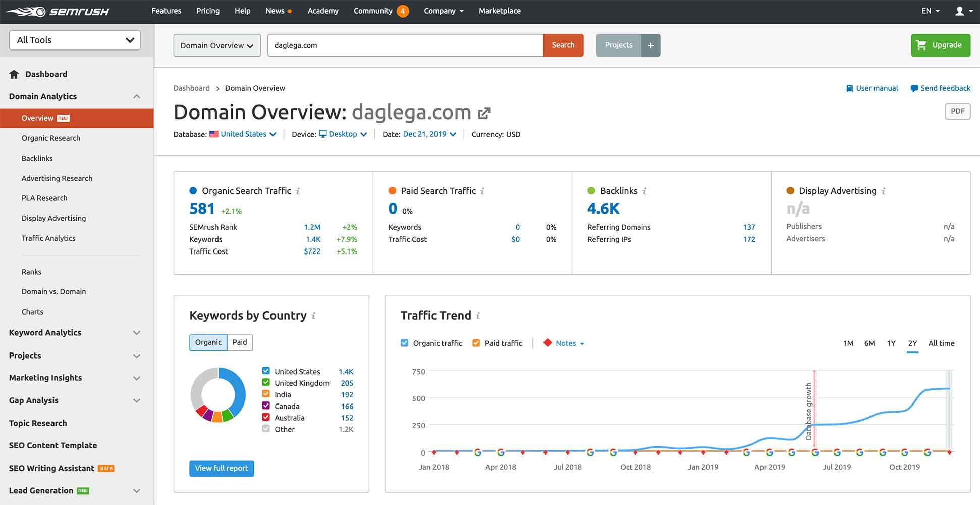The height and width of the screenshot is (505, 980).
Task: Toggle the Paid traffic checkbox
Action: click(476, 343)
